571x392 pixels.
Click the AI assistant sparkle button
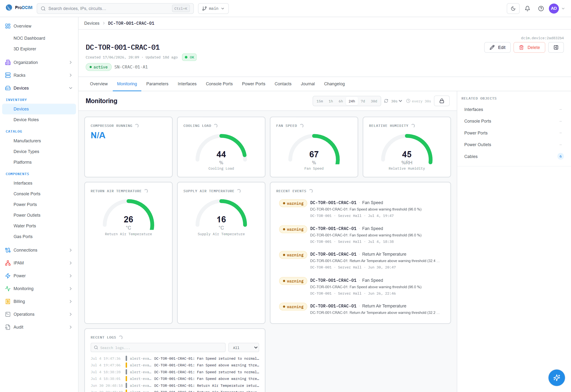point(556,377)
